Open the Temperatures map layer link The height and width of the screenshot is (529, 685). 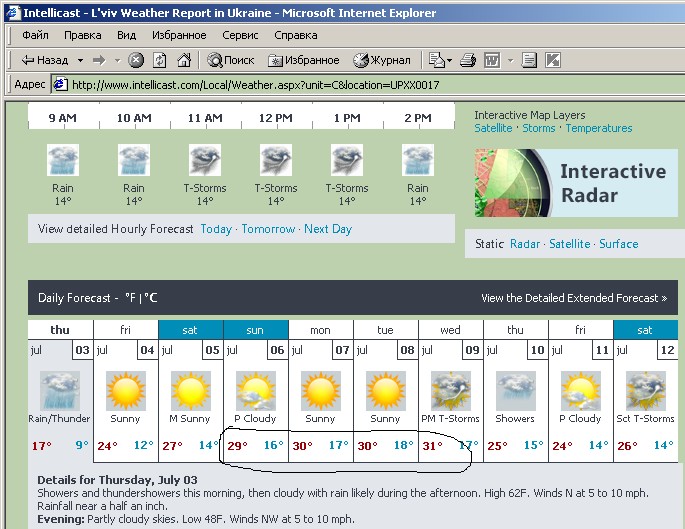599,128
